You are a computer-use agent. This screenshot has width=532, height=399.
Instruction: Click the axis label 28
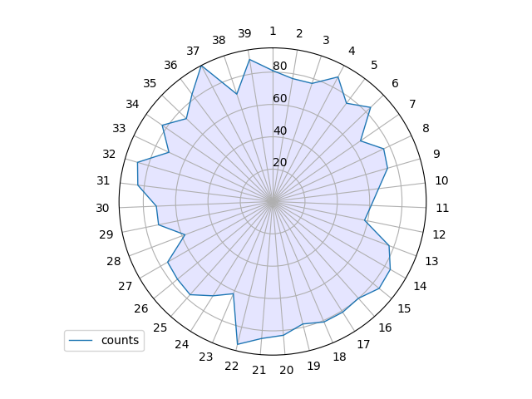click(114, 261)
